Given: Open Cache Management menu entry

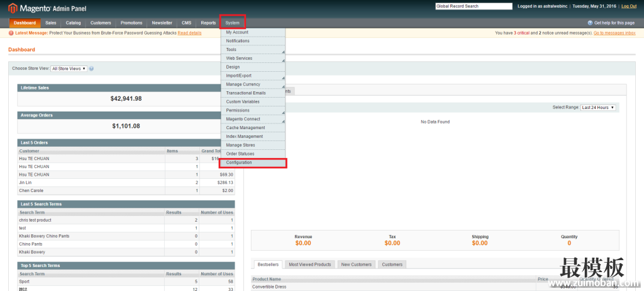Looking at the screenshot, I should pyautogui.click(x=253, y=128).
